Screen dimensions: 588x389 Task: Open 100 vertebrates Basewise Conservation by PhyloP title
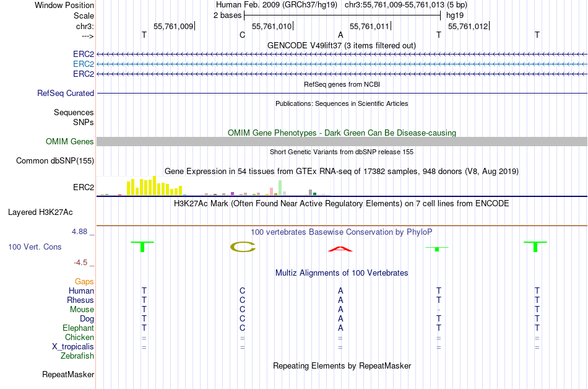pyautogui.click(x=342, y=232)
